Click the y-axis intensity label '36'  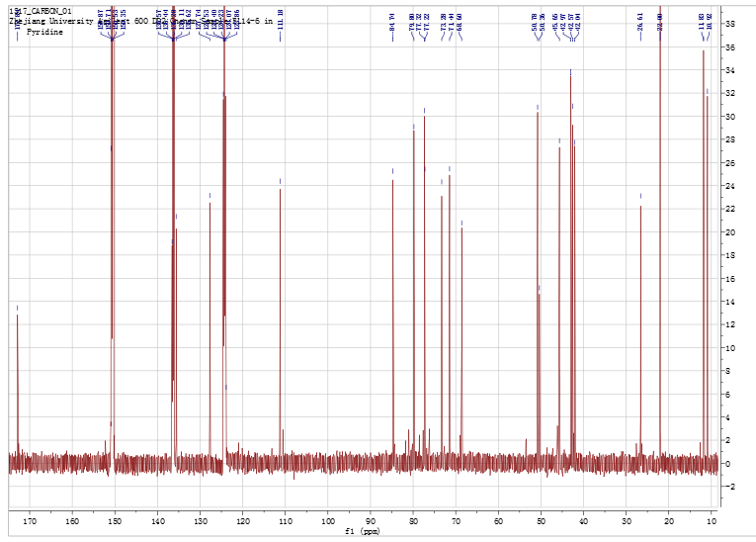click(730, 47)
